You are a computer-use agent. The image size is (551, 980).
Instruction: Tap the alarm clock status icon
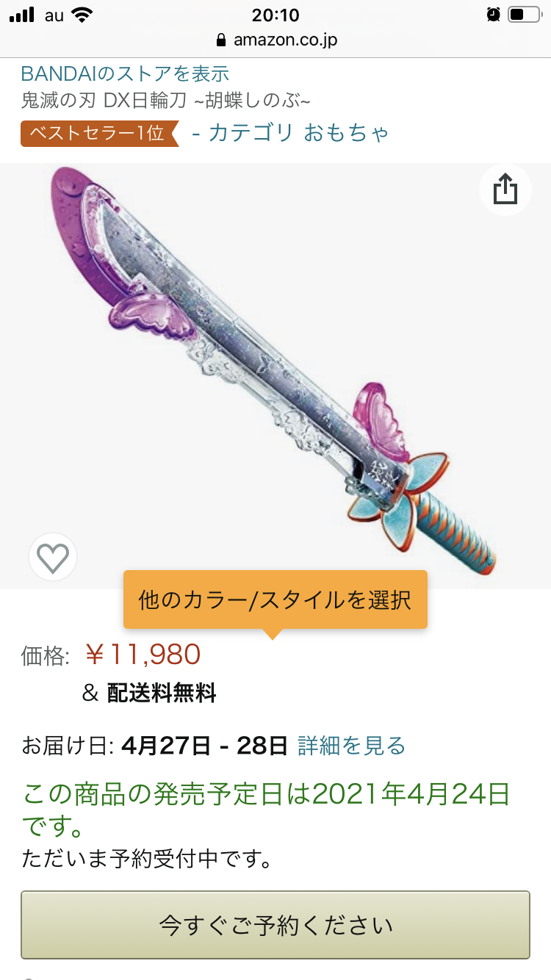click(493, 15)
